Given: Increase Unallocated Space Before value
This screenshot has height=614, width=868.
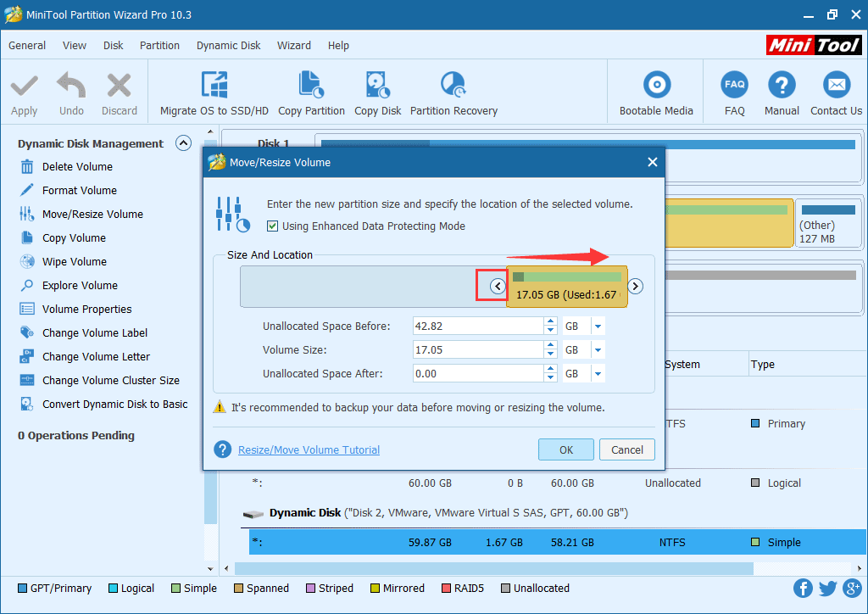Looking at the screenshot, I should [x=550, y=321].
